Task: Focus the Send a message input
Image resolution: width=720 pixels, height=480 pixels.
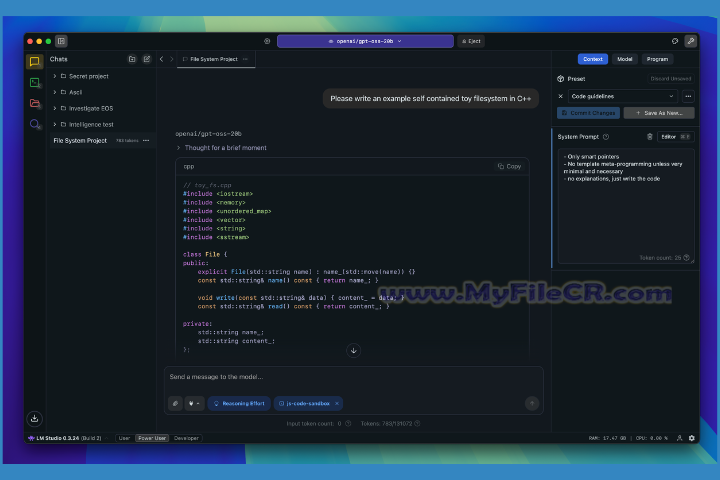Action: pos(354,377)
